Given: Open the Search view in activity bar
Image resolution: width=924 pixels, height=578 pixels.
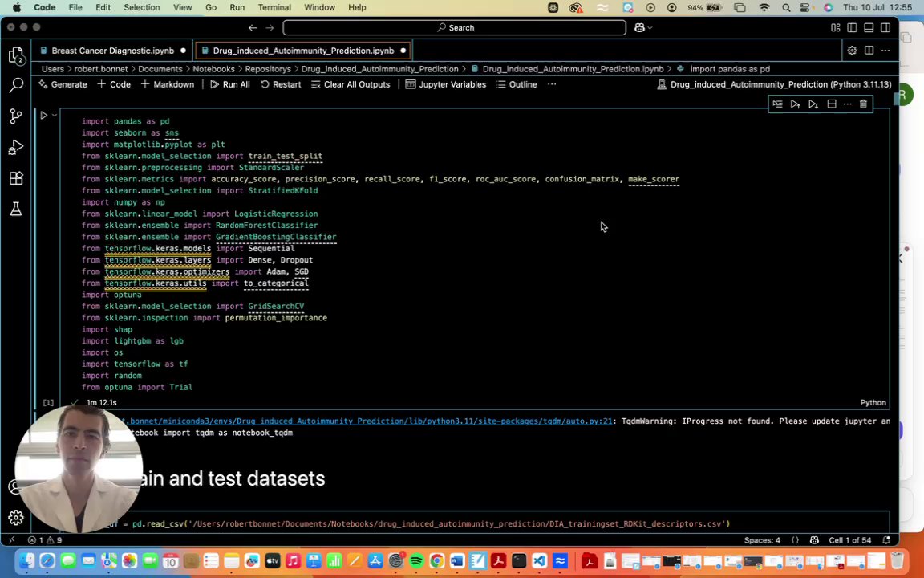Looking at the screenshot, I should pyautogui.click(x=16, y=85).
